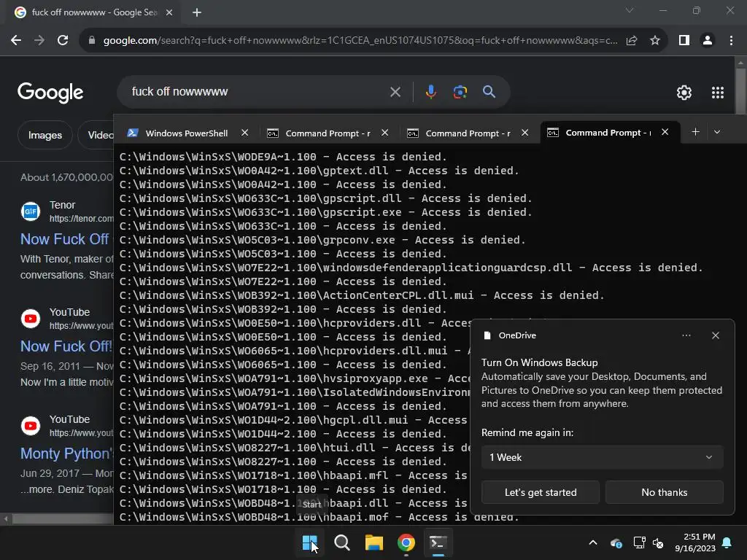The image size is (747, 560).
Task: Open clock and calendar flyout
Action: point(695,542)
